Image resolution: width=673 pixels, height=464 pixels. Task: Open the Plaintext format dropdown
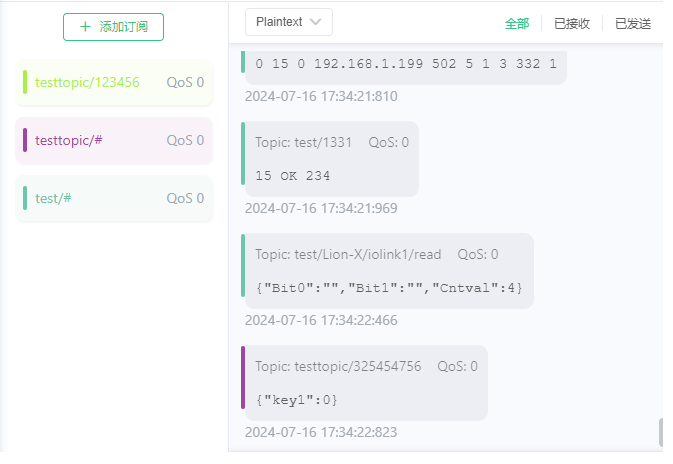click(x=289, y=22)
